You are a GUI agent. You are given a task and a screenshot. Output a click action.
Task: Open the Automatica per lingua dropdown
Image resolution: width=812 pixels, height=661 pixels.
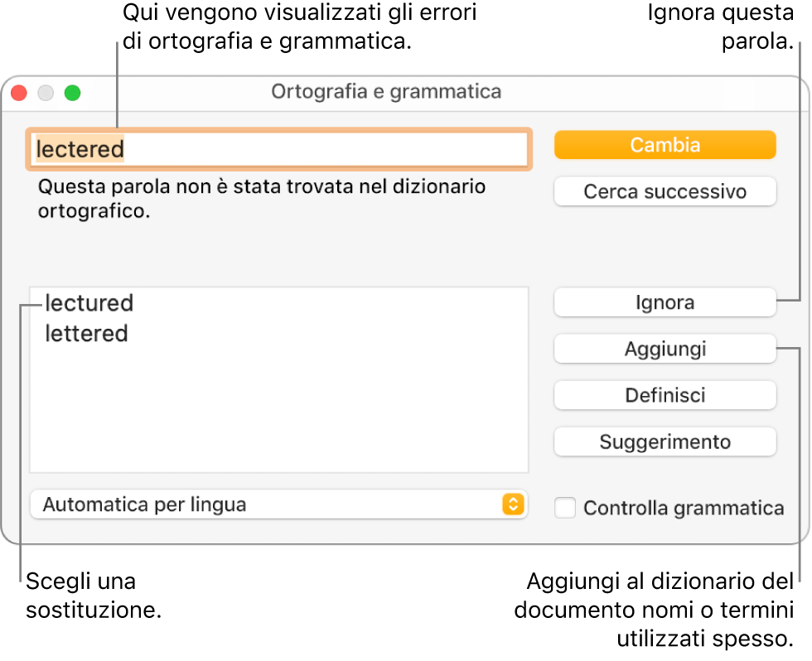pos(265,504)
